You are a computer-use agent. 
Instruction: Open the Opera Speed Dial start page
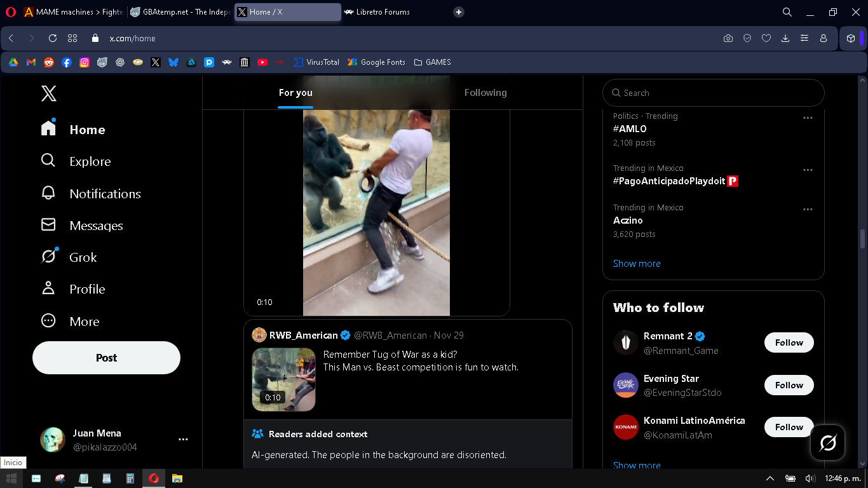[x=72, y=38]
